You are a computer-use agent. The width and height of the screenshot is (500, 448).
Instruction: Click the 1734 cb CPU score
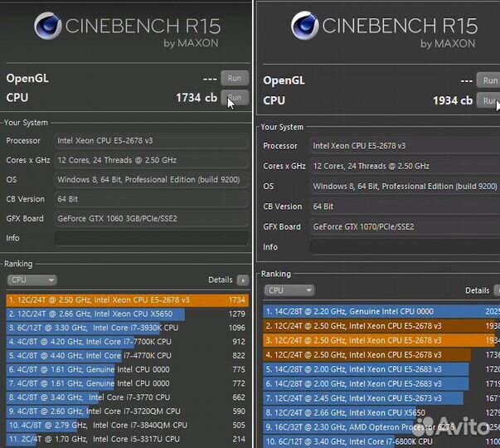tap(197, 98)
